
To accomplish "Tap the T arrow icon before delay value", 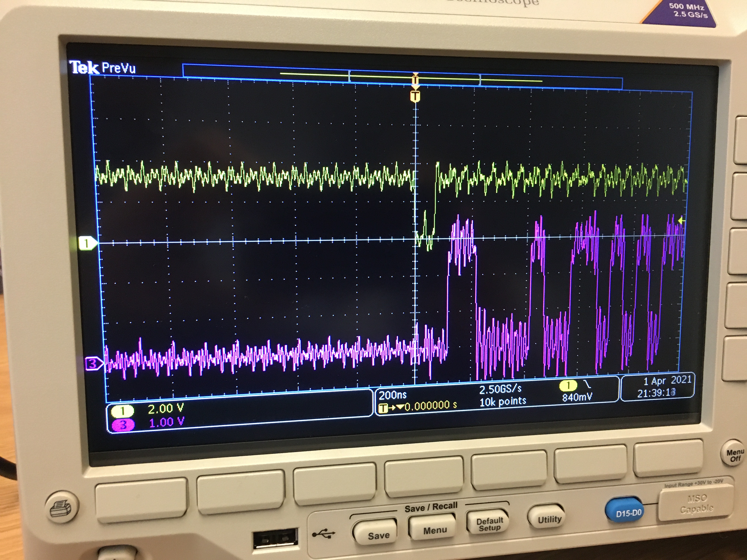I will [391, 408].
